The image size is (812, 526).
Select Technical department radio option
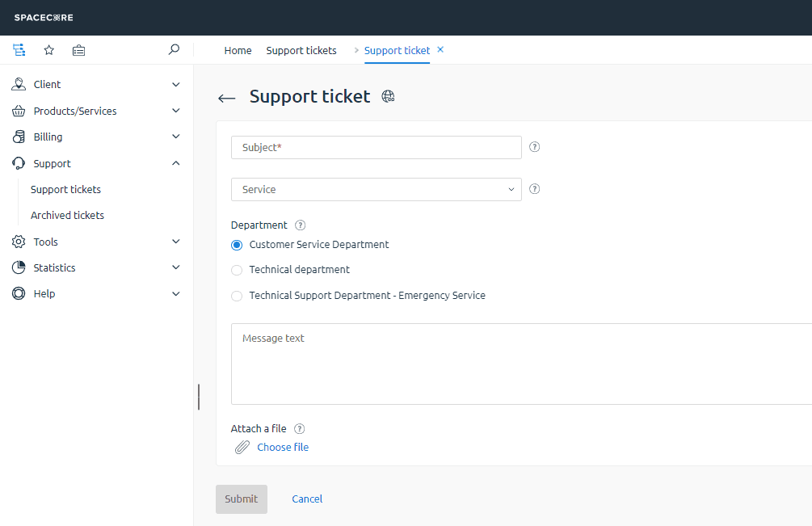pyautogui.click(x=237, y=270)
